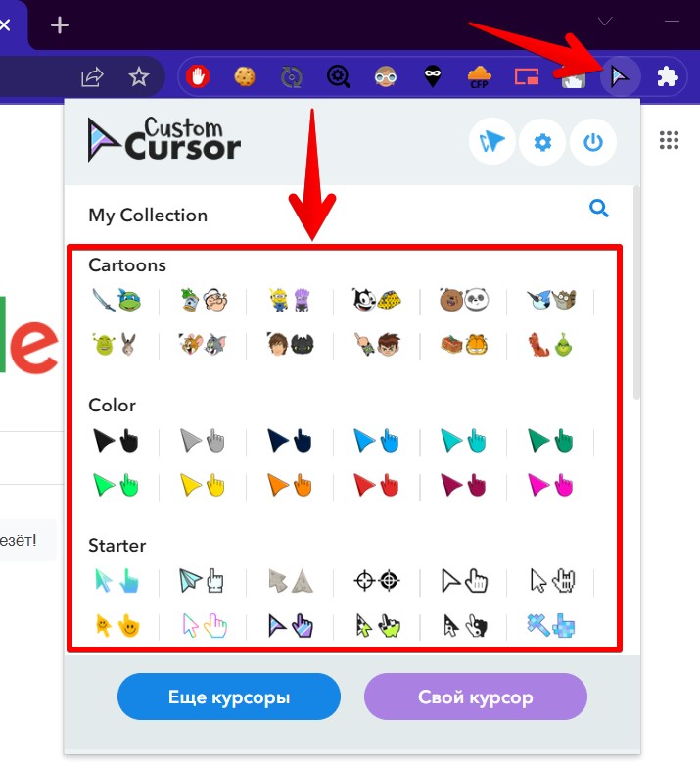Search the cursor collection with magnifier icon

click(x=598, y=209)
